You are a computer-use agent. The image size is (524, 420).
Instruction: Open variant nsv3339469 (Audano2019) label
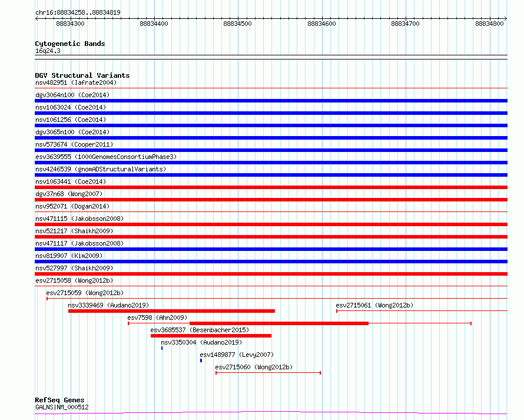coord(108,305)
